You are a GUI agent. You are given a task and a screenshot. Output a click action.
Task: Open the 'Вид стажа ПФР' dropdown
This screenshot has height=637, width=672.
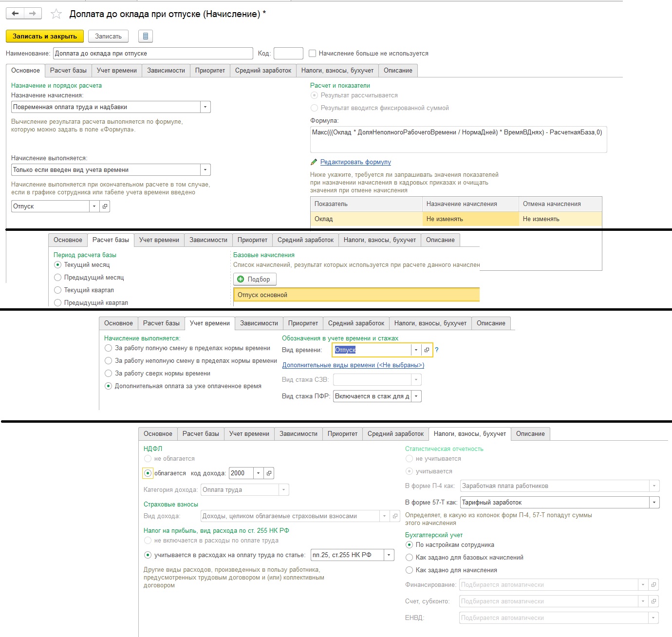[x=416, y=396]
